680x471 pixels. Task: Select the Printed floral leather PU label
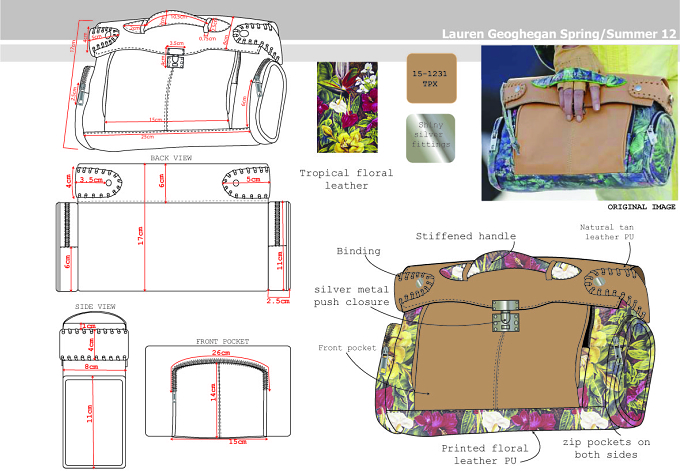pyautogui.click(x=485, y=454)
